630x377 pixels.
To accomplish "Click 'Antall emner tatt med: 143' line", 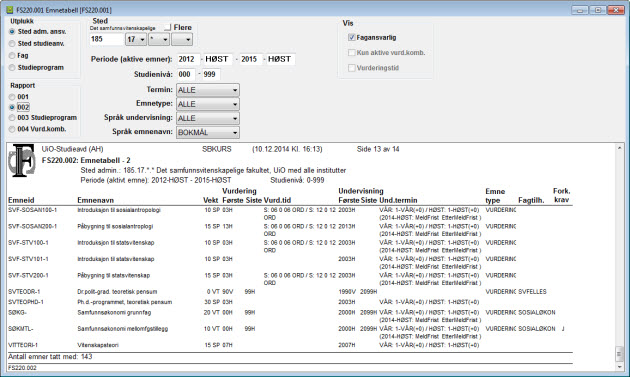I will (x=50, y=357).
